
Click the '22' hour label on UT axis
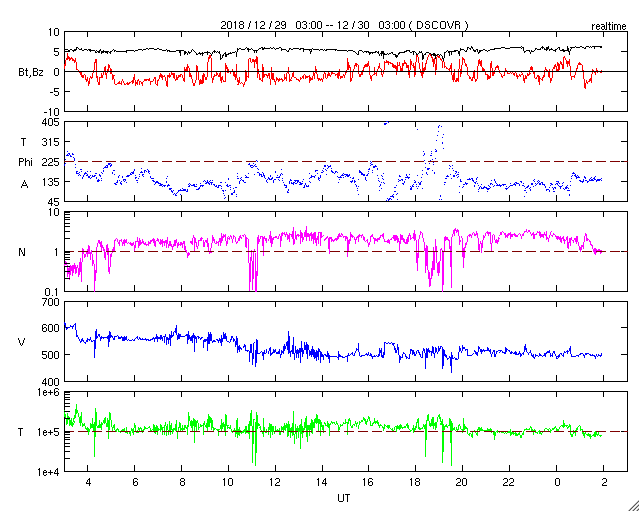(x=509, y=483)
